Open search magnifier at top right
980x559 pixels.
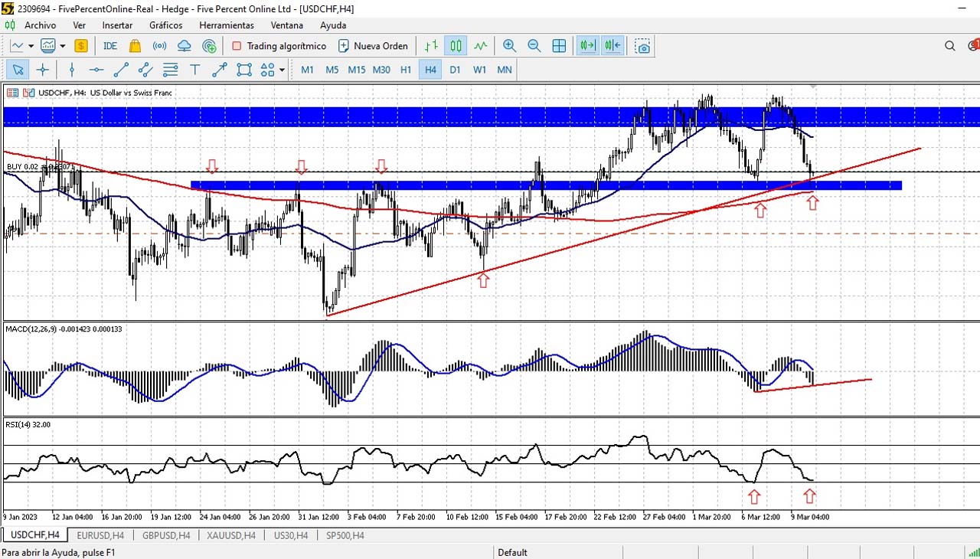point(950,46)
